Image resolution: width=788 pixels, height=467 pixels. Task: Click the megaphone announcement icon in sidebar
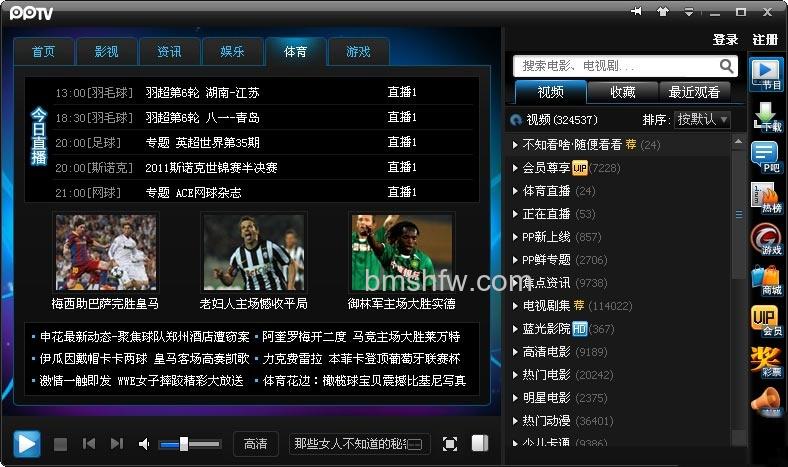click(766, 402)
